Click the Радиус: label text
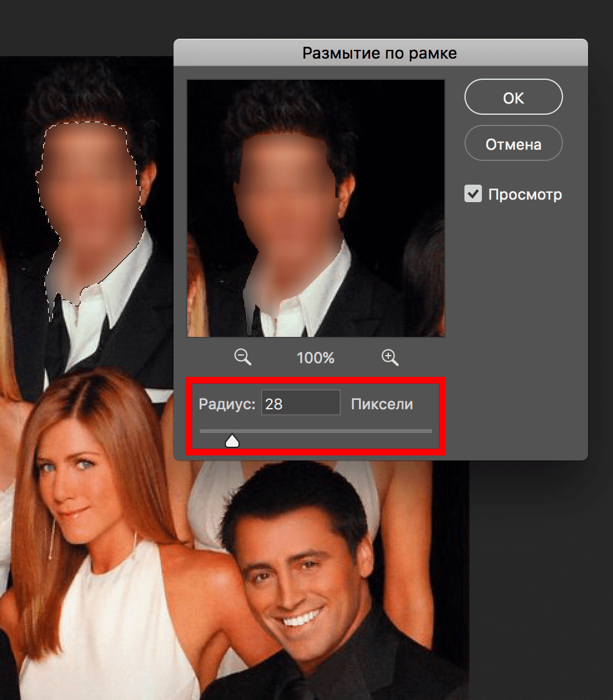 (x=227, y=404)
